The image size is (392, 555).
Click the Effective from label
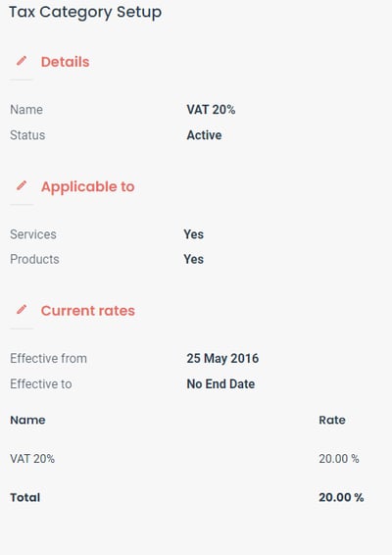tap(48, 359)
